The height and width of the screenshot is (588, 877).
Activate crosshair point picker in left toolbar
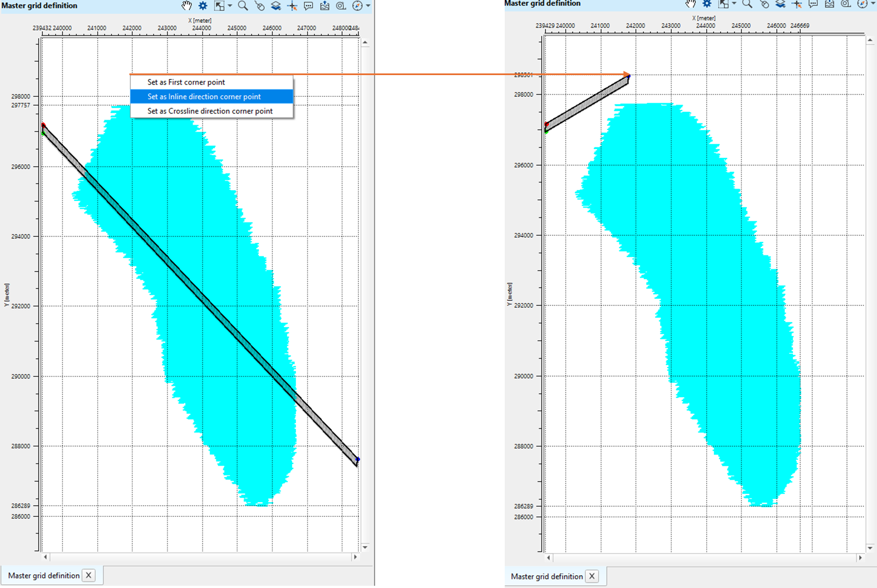292,6
